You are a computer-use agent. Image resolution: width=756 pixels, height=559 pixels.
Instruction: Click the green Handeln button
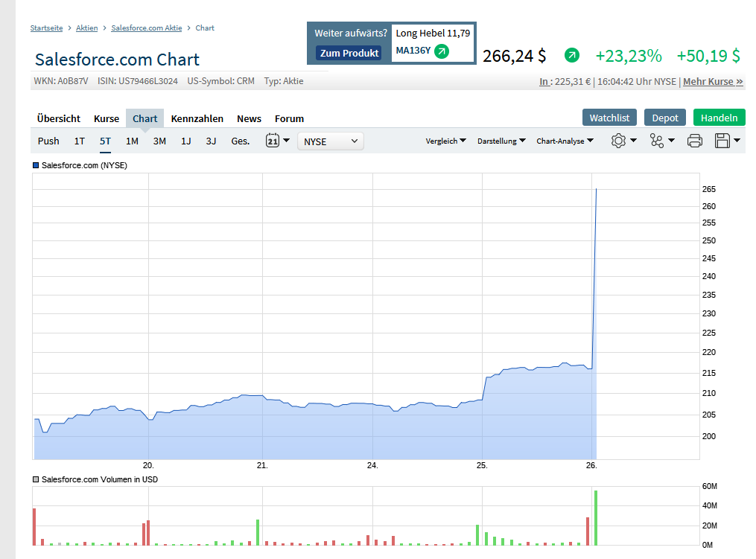719,118
